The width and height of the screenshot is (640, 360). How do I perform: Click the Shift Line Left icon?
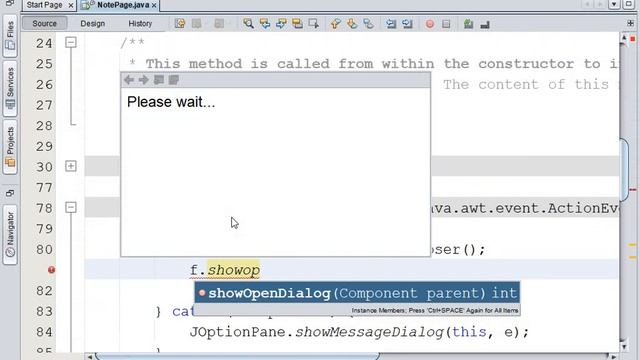[391, 24]
